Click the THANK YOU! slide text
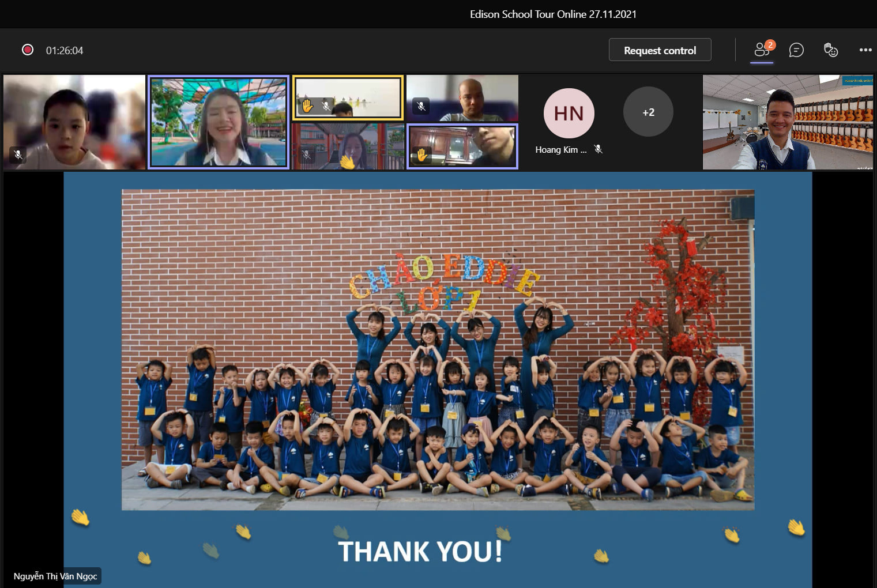 pos(420,551)
